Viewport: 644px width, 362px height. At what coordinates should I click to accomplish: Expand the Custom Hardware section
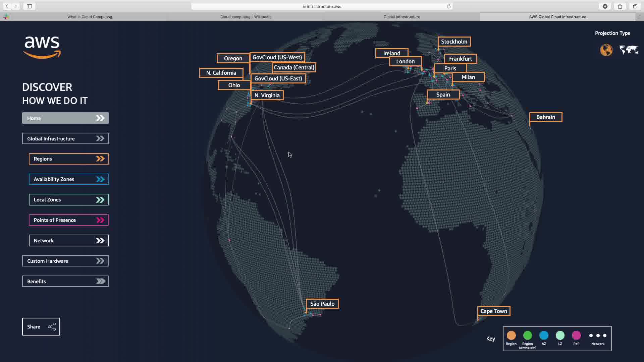coord(65,261)
